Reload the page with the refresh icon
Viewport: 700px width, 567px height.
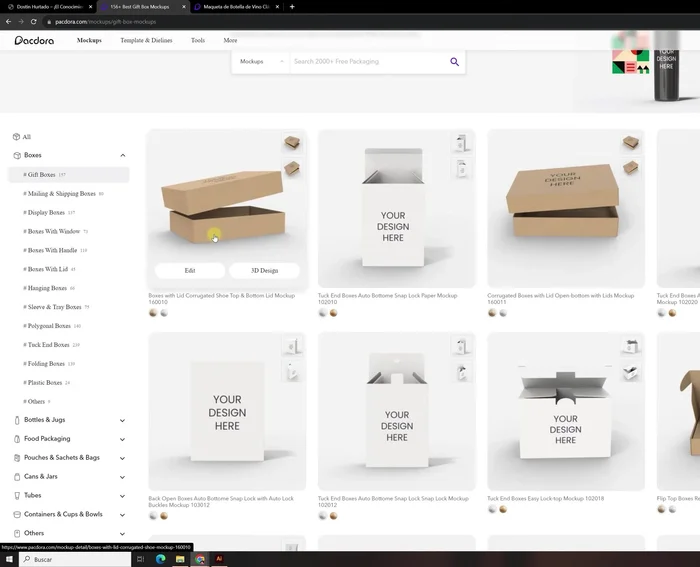point(33,21)
